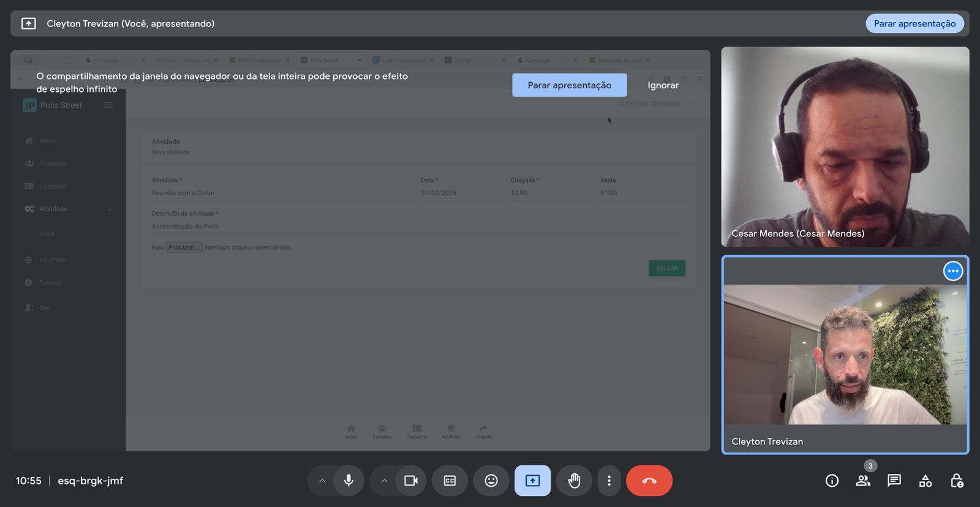This screenshot has height=507, width=980.
Task: Hang up the call
Action: click(x=649, y=481)
